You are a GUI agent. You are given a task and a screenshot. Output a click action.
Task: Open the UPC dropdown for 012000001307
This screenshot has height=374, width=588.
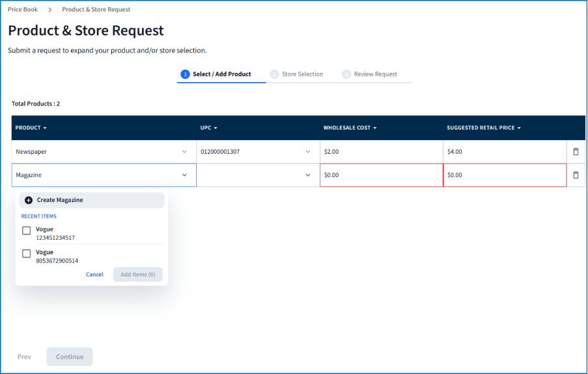308,152
